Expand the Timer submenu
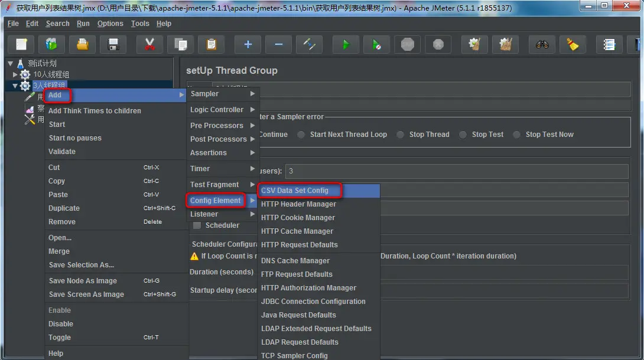This screenshot has width=644, height=360. click(x=222, y=169)
